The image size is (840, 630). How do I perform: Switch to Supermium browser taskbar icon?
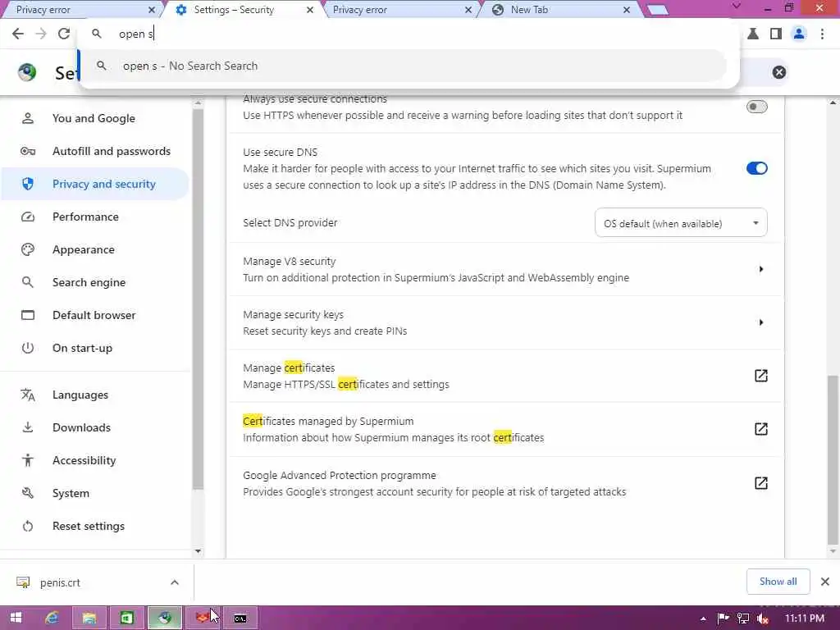point(164,618)
